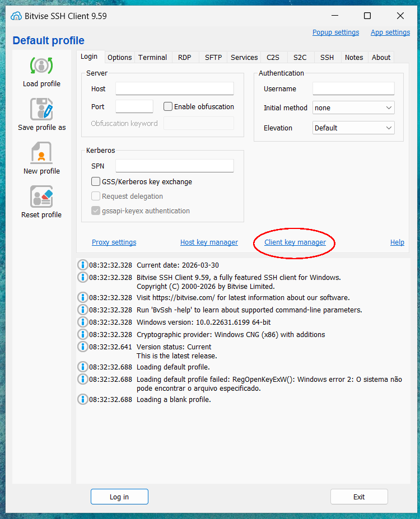Click the Load profile icon

(41, 66)
